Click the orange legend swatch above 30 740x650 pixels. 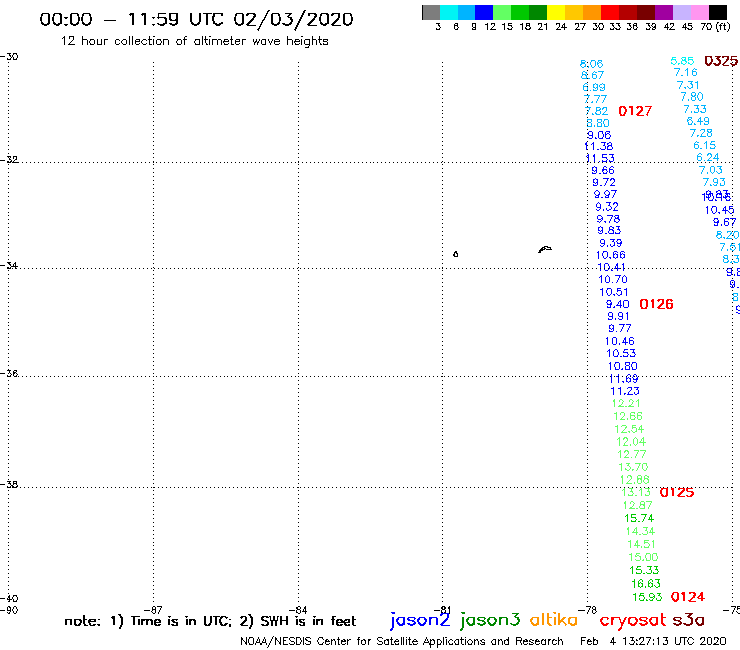tap(592, 12)
